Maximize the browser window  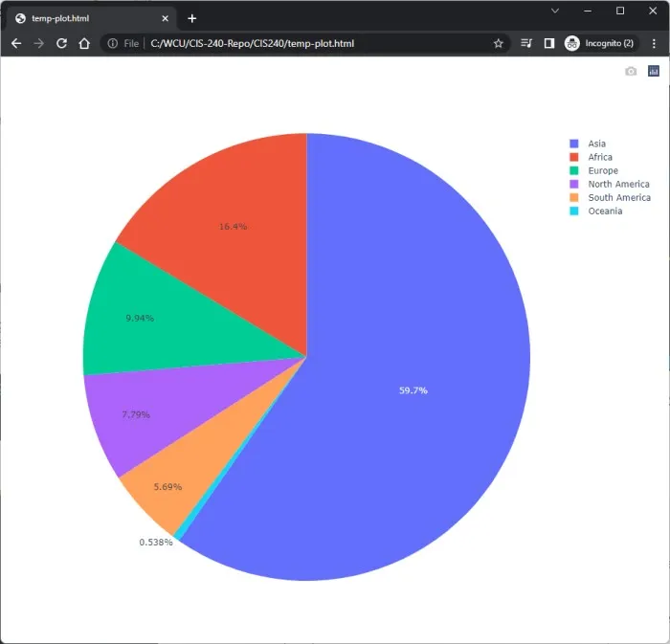[620, 11]
